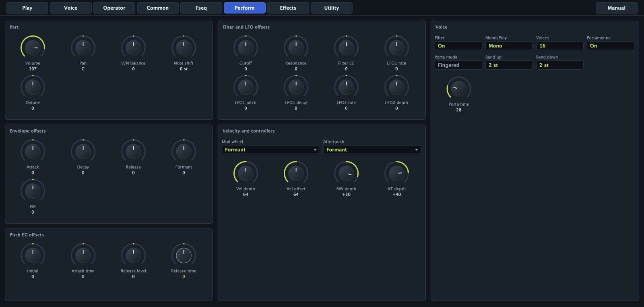Click the Vel depth knob
644x307 pixels.
(246, 173)
